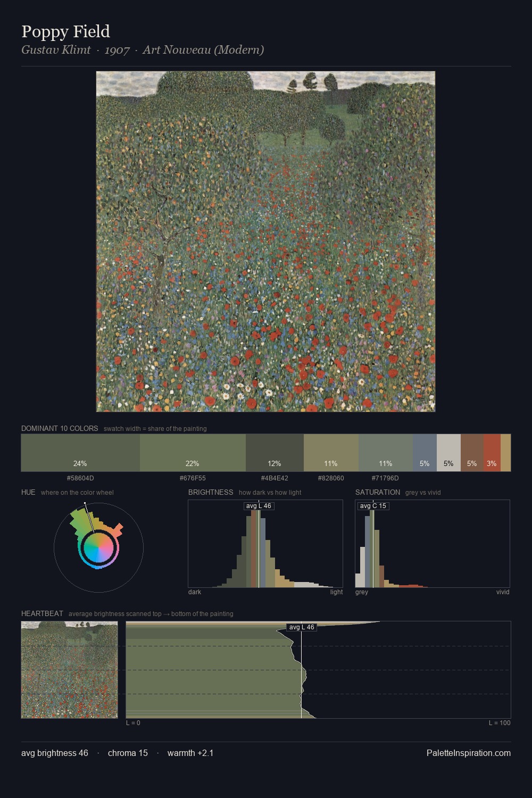The image size is (532, 798).
Task: Open the PaletteInspiration.com link
Action: pos(469,753)
